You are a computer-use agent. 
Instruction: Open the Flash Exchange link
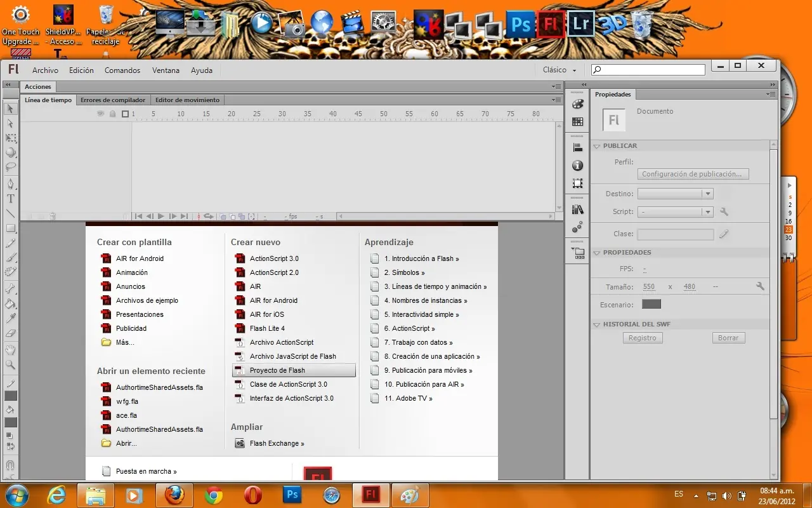[277, 443]
